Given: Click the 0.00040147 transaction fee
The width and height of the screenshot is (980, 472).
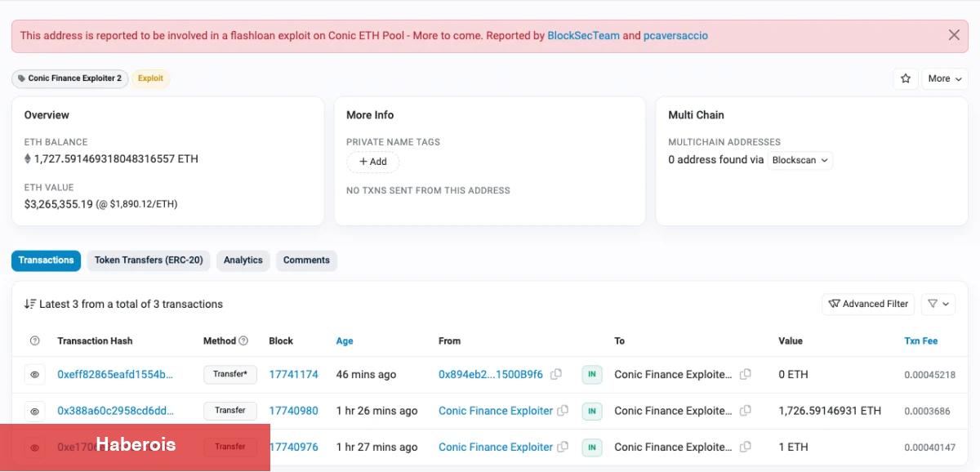Looking at the screenshot, I should point(929,447).
